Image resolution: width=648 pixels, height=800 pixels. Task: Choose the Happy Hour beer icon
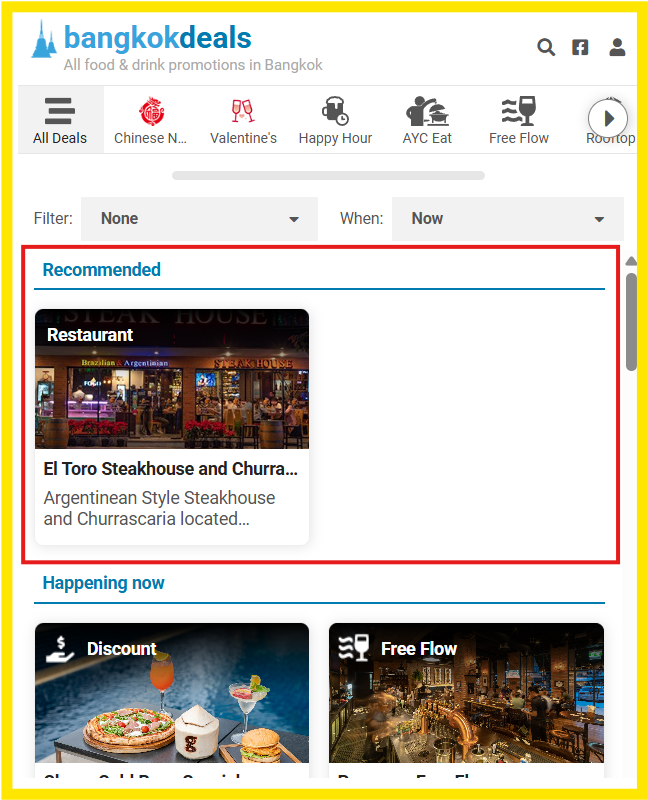pyautogui.click(x=335, y=111)
